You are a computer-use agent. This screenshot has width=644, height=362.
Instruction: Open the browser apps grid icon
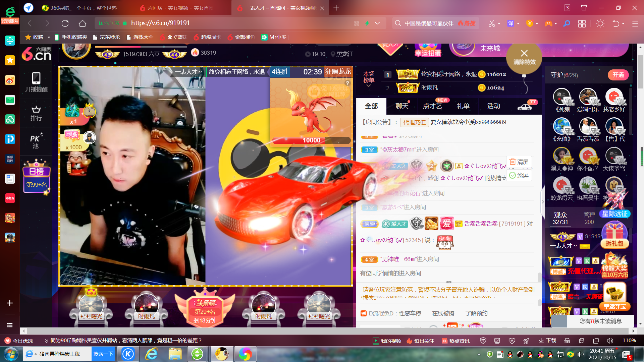[582, 23]
